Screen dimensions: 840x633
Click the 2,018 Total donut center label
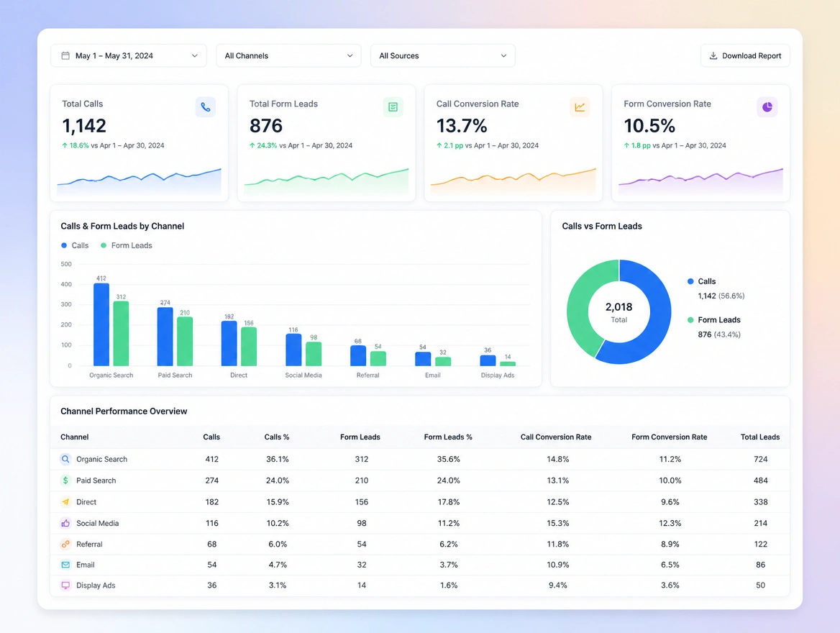tap(618, 312)
